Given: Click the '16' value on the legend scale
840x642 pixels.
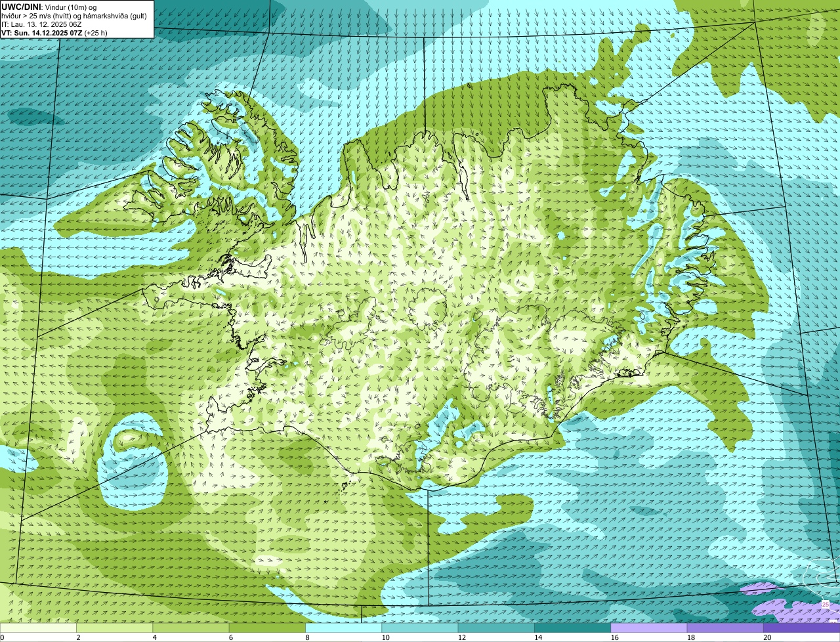Looking at the screenshot, I should [615, 637].
